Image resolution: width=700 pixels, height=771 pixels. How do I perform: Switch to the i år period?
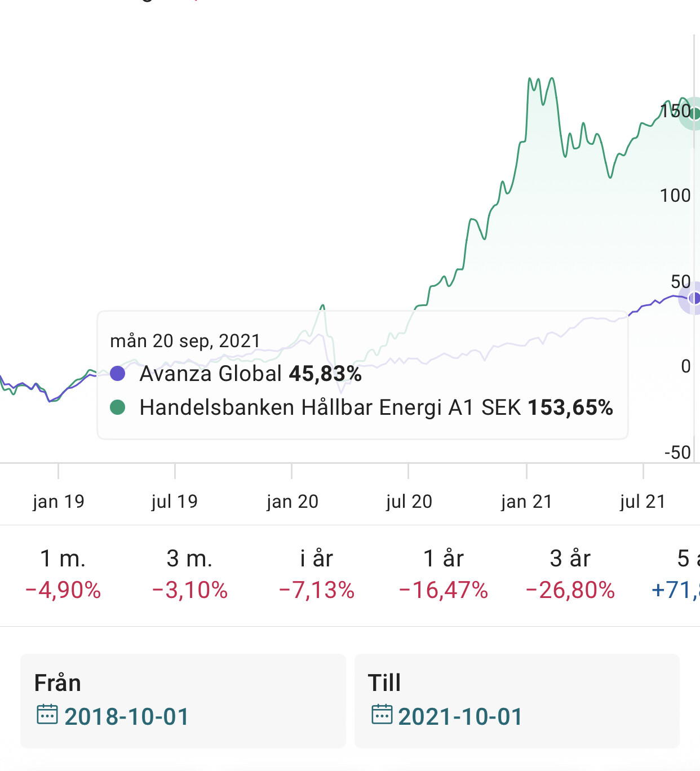coord(316,574)
